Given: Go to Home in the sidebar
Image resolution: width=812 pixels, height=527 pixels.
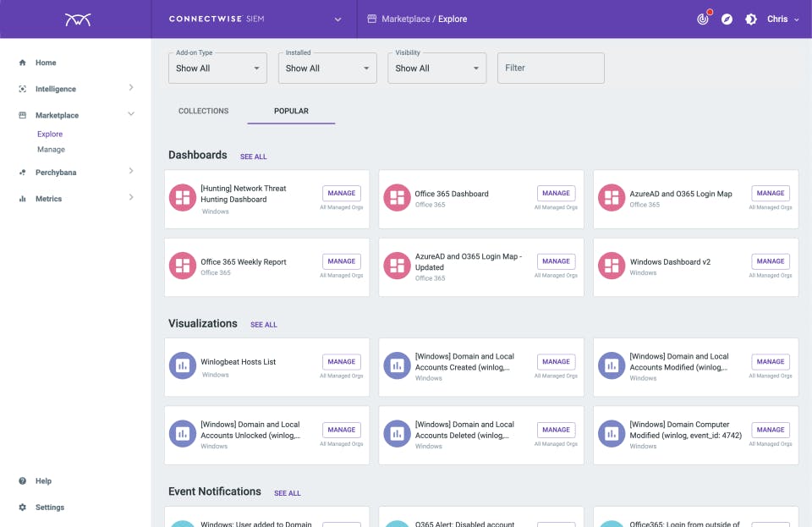Looking at the screenshot, I should [x=46, y=63].
